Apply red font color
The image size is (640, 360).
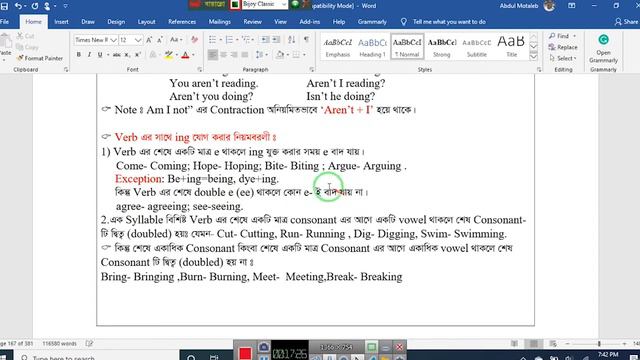point(185,55)
